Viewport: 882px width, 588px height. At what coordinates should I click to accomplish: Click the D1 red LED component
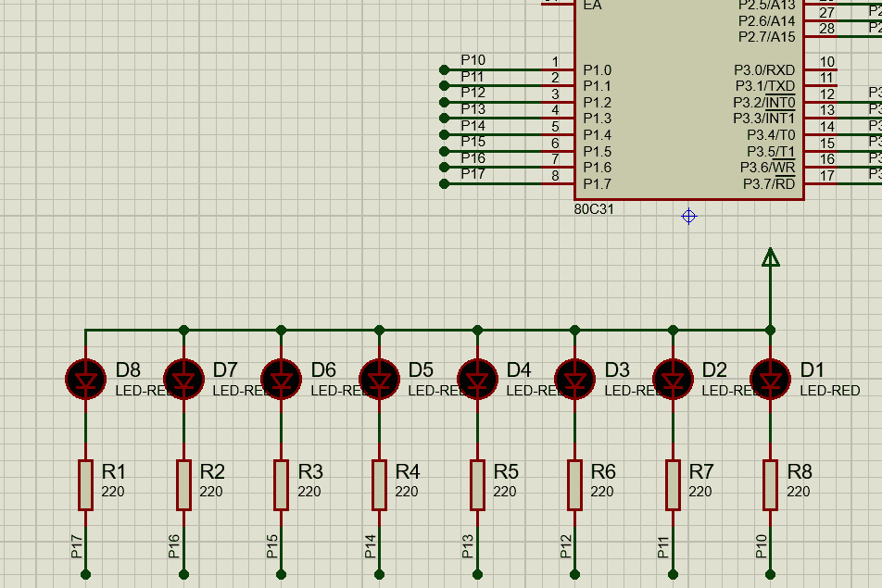click(770, 379)
